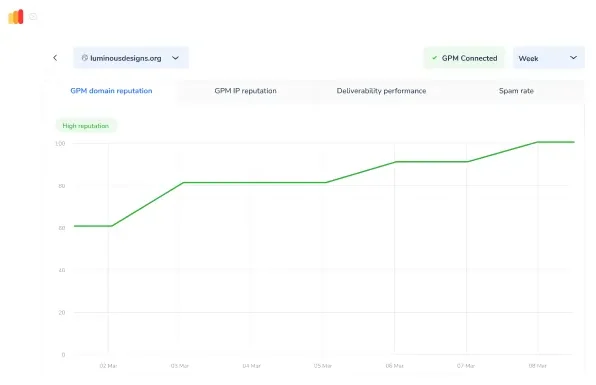The height and width of the screenshot is (385, 596).
Task: Click the chart line peak above 08 Mar
Action: (537, 142)
